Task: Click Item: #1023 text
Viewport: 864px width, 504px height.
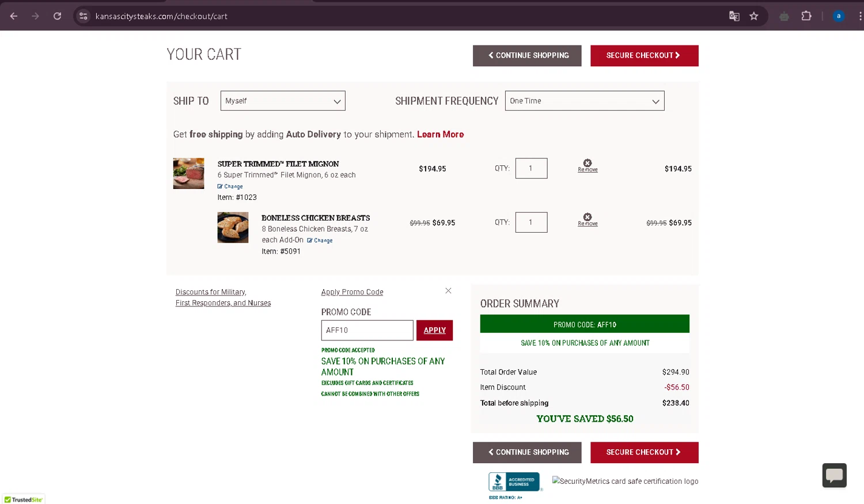Action: coord(237,198)
